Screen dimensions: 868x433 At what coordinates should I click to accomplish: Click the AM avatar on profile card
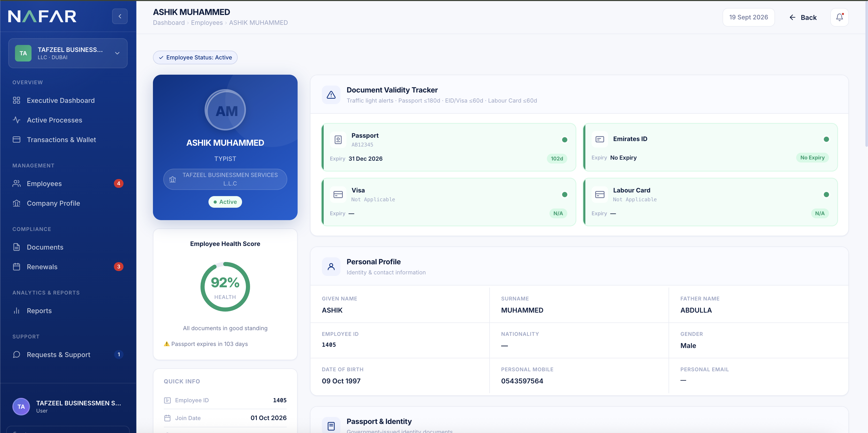(225, 110)
